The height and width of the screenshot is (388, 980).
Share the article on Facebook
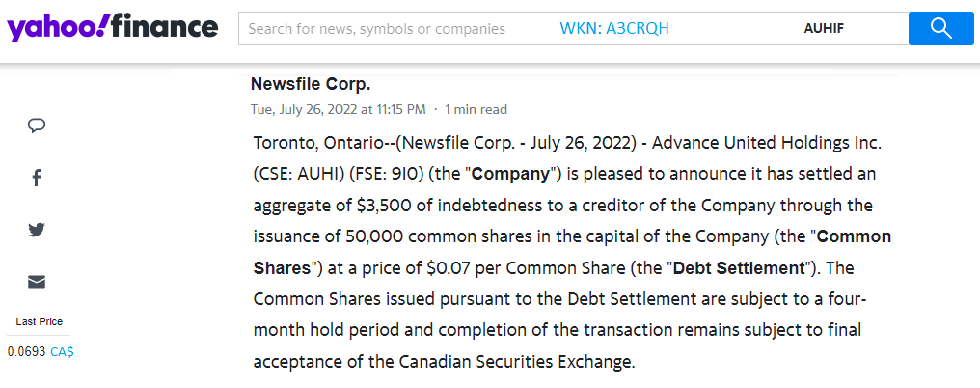click(37, 178)
